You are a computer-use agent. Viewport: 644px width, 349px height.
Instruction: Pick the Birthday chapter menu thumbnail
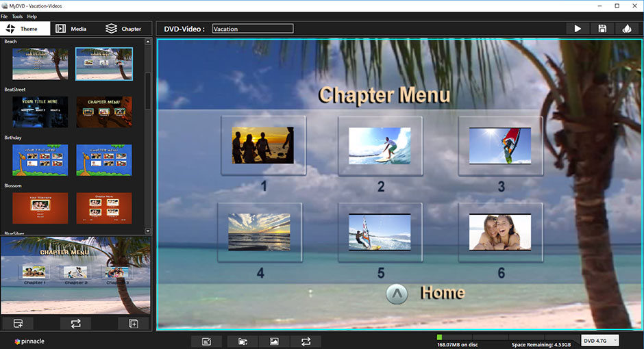pyautogui.click(x=104, y=160)
